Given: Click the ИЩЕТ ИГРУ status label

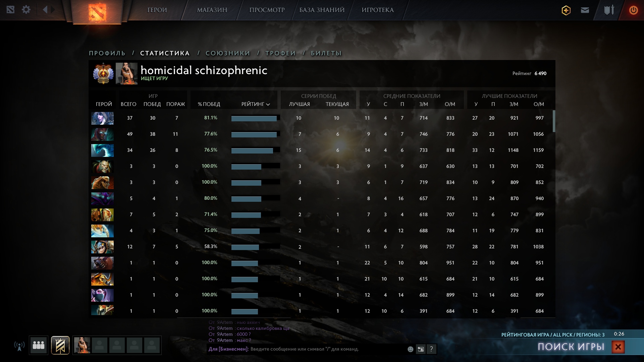Looking at the screenshot, I should tap(154, 78).
